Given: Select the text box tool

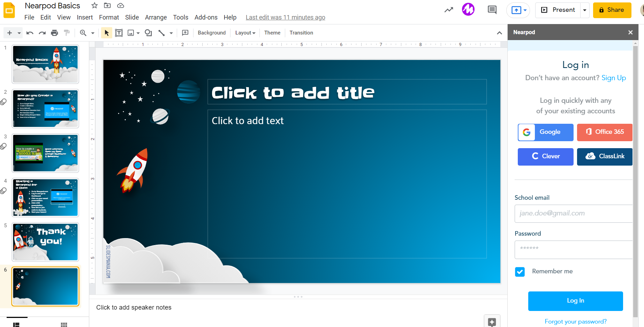Looking at the screenshot, I should (119, 33).
